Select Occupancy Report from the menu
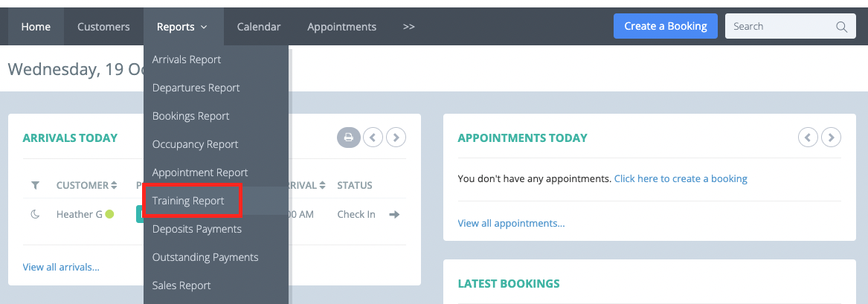Viewport: 868px width, 304px height. pyautogui.click(x=195, y=144)
